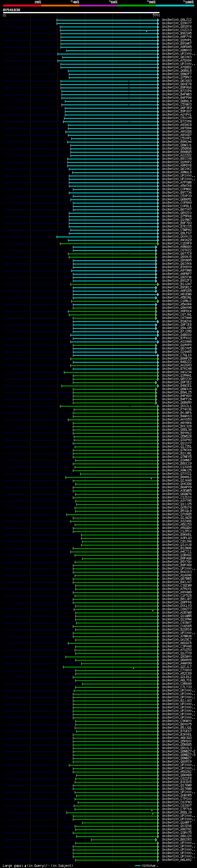Screen dimensions: 197x868
Task: Select the UniRef100_Q6B6L8 label
Action: [177, 71]
